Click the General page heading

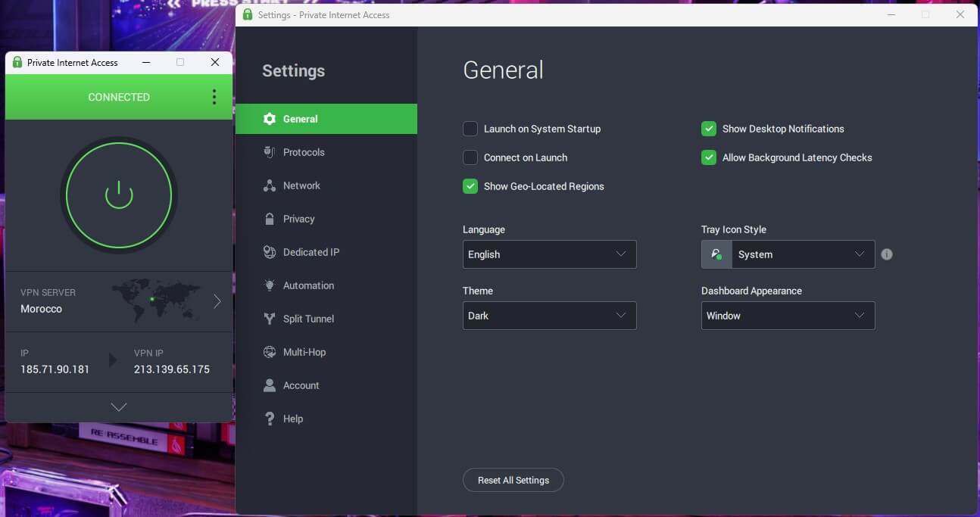click(x=503, y=70)
